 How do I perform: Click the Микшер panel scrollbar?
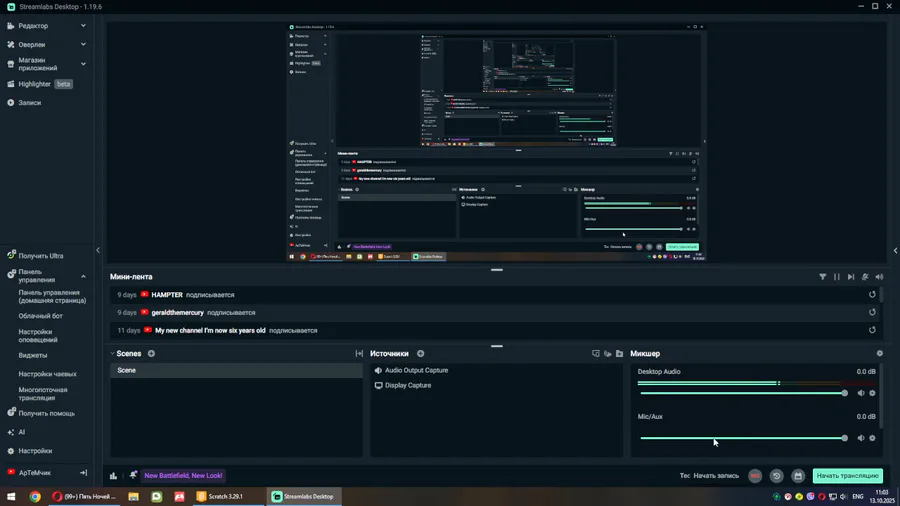[882, 396]
